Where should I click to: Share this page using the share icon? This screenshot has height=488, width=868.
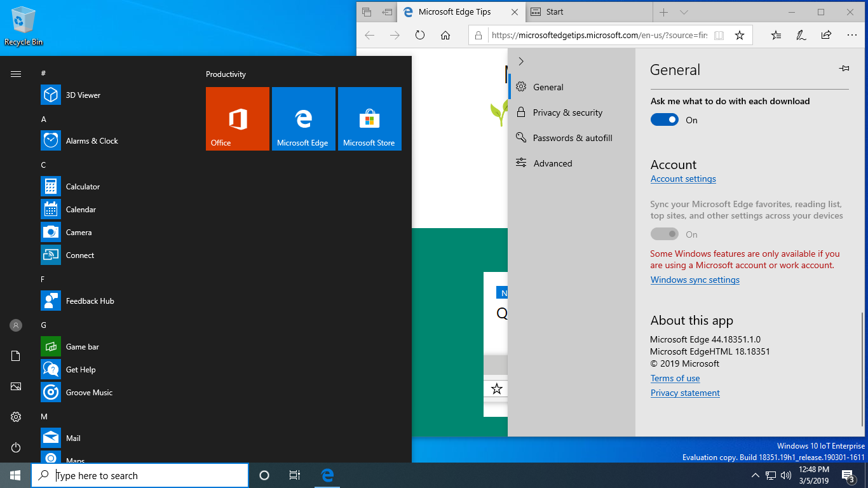(x=826, y=36)
